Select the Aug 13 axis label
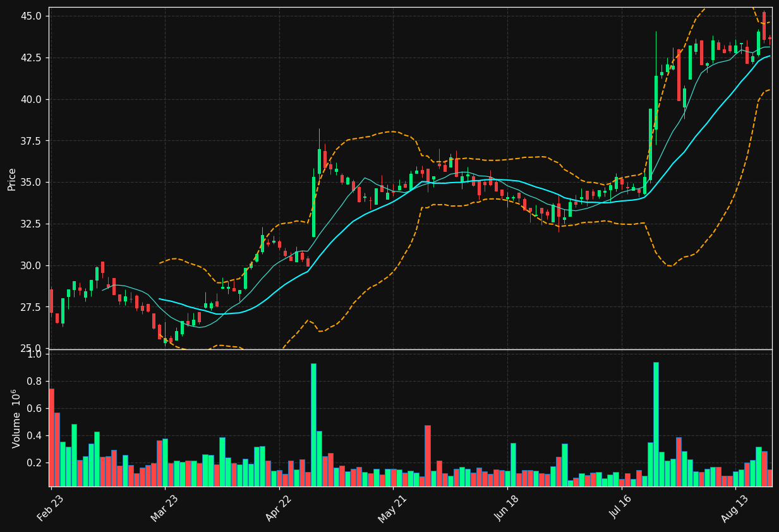The image size is (779, 532). pos(735,509)
